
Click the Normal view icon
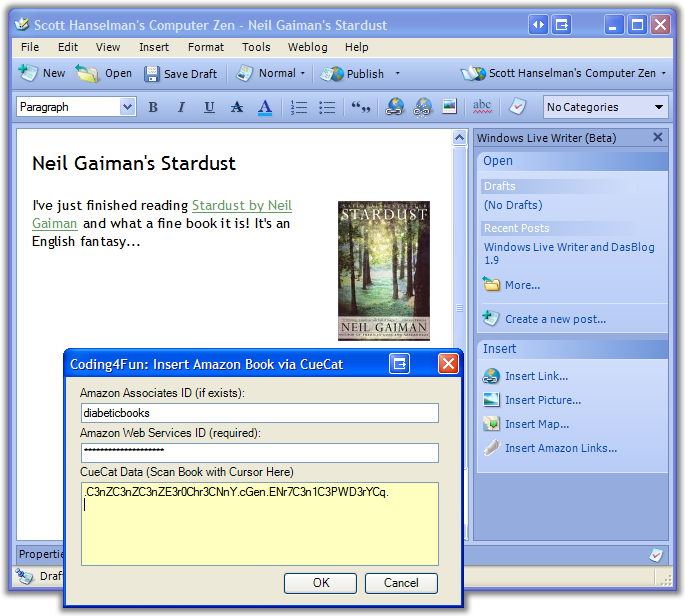point(244,73)
